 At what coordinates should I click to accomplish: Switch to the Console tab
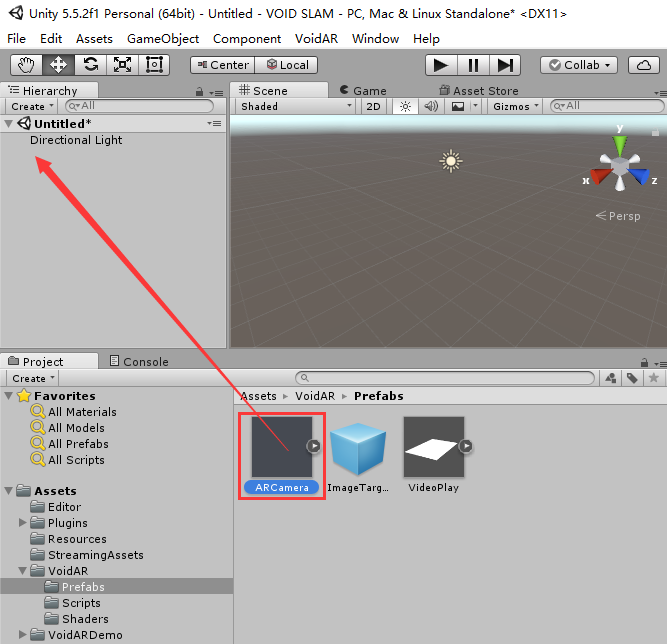(x=139, y=362)
